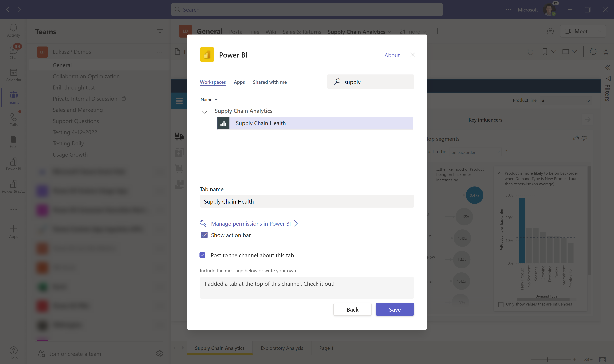
Task: Enable Only show values that are influencers
Action: (x=501, y=304)
